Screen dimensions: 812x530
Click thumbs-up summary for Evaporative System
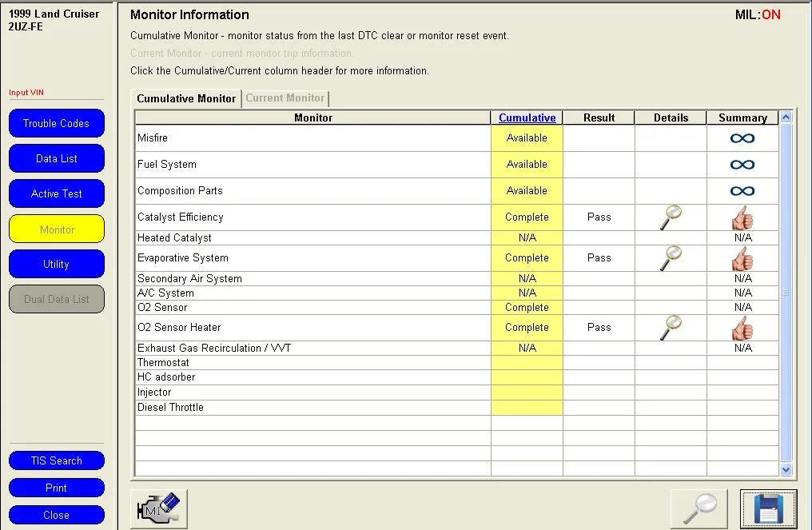[742, 258]
